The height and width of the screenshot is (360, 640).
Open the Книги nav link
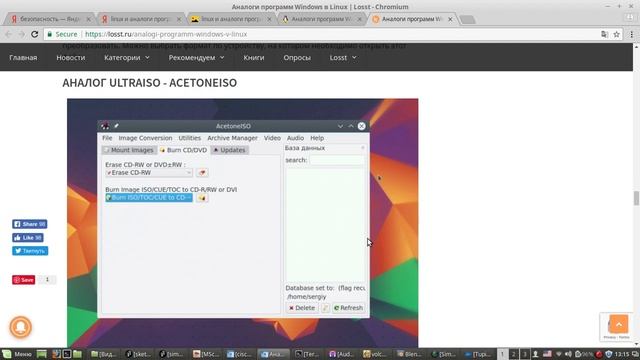point(254,58)
